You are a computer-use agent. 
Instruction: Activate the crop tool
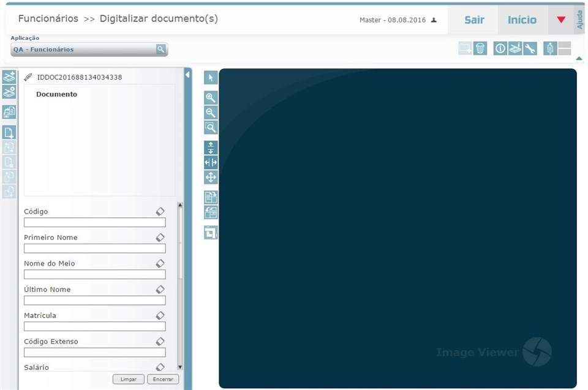click(210, 232)
